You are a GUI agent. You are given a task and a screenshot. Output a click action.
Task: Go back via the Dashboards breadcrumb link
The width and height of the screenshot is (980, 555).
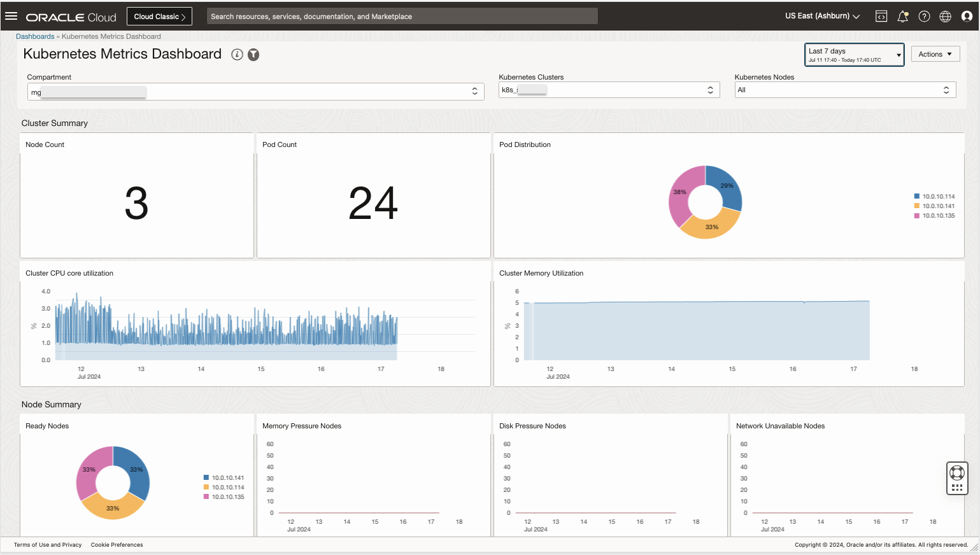pos(35,36)
